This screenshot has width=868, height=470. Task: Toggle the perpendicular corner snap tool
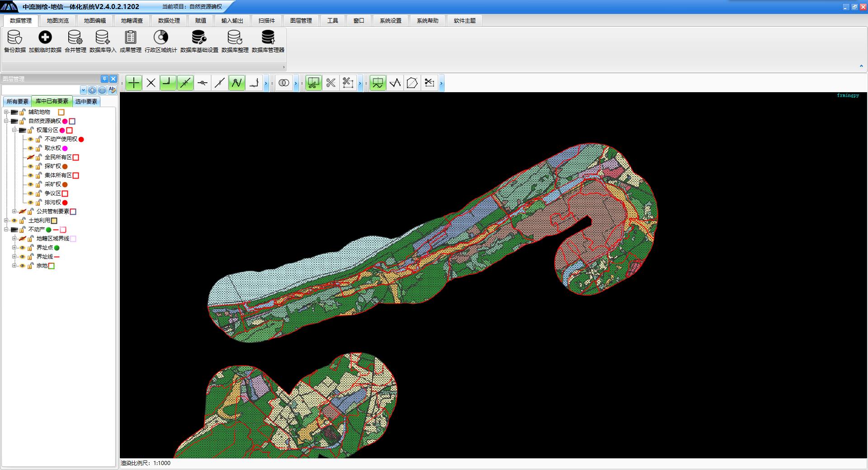coord(168,83)
